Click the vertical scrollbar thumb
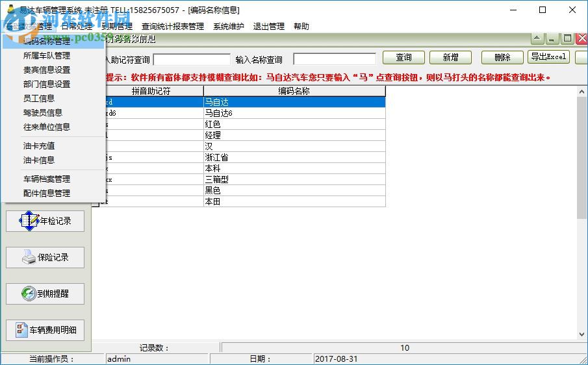 [582, 157]
